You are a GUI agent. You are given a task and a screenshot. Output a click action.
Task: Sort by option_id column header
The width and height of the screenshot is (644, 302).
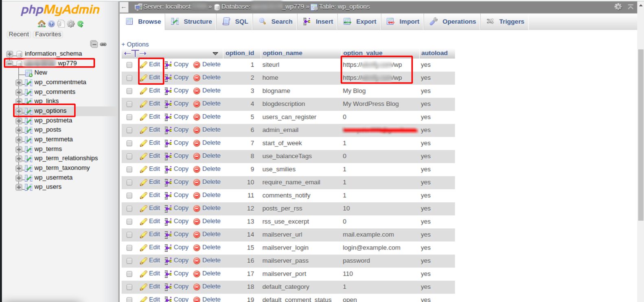240,53
